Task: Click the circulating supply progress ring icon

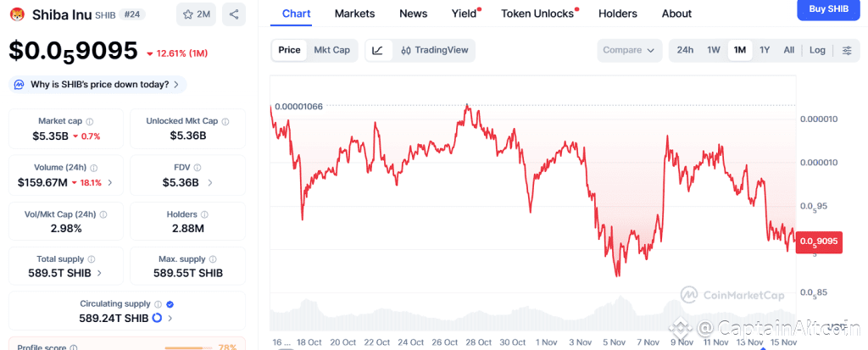Action: pyautogui.click(x=157, y=318)
